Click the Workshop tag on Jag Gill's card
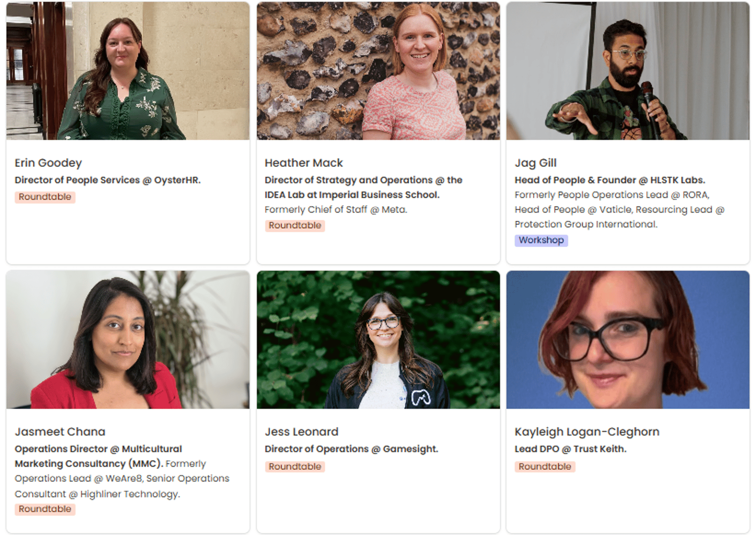 [541, 240]
